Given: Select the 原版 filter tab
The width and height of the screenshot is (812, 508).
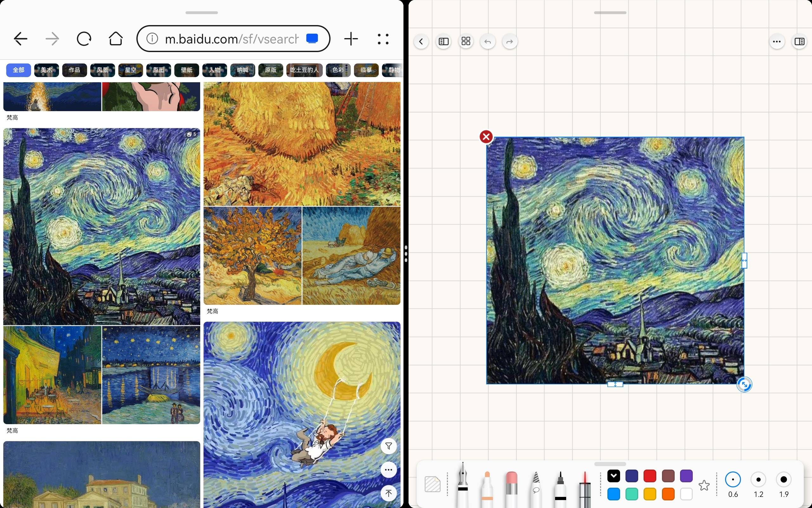Looking at the screenshot, I should pos(271,70).
